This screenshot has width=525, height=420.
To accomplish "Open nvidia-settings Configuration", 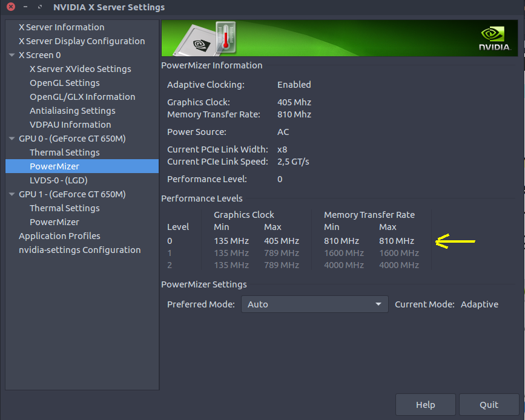I will (x=80, y=250).
